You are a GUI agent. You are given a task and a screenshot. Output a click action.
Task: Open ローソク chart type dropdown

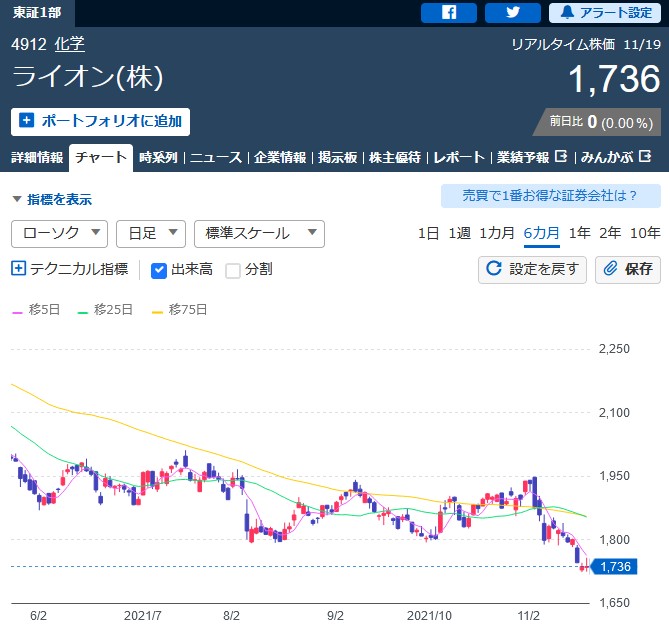[59, 234]
